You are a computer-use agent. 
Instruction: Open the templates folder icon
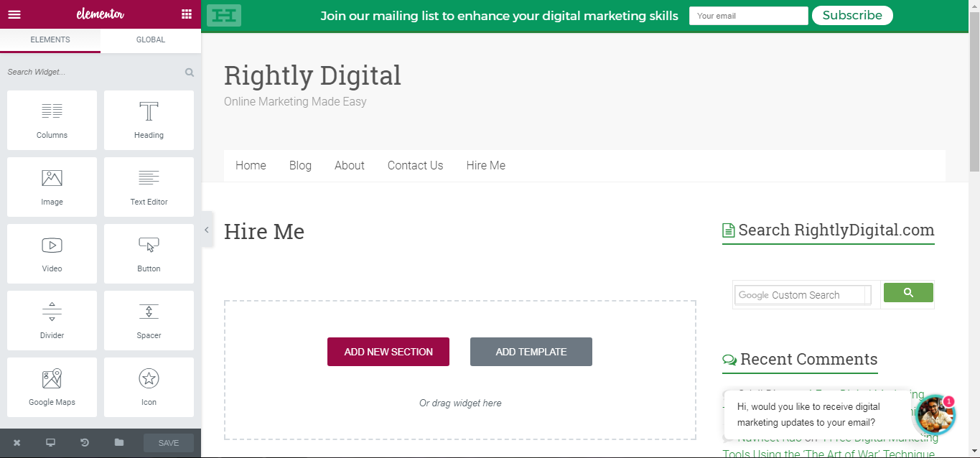tap(119, 443)
